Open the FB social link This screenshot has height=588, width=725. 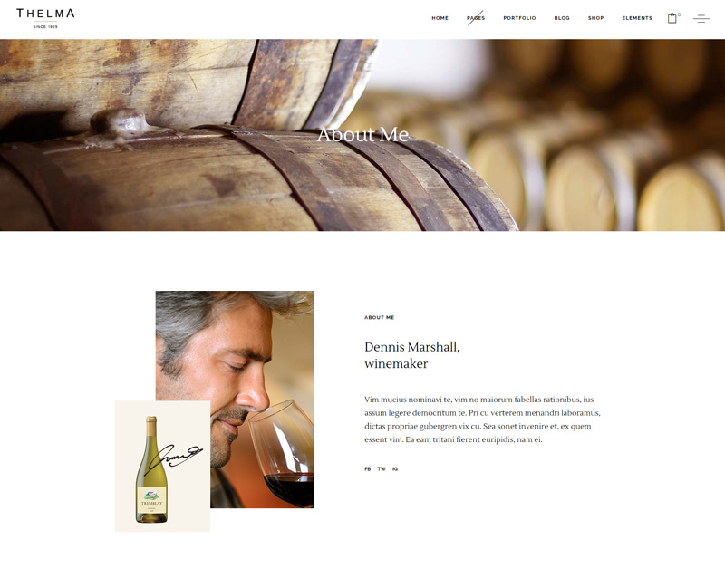pos(368,468)
